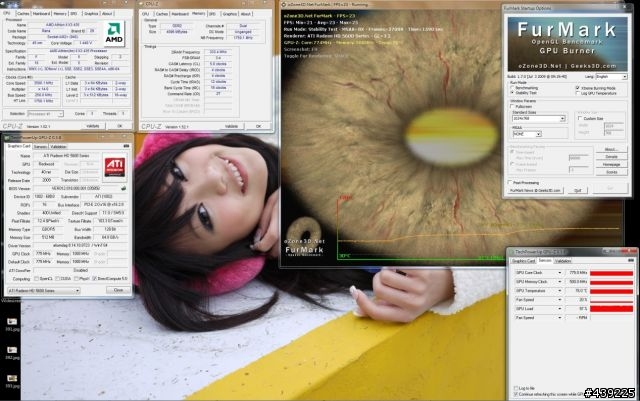640x401 pixels.
Task: Click the FurMark GPU Burner banner image
Action: (567, 44)
